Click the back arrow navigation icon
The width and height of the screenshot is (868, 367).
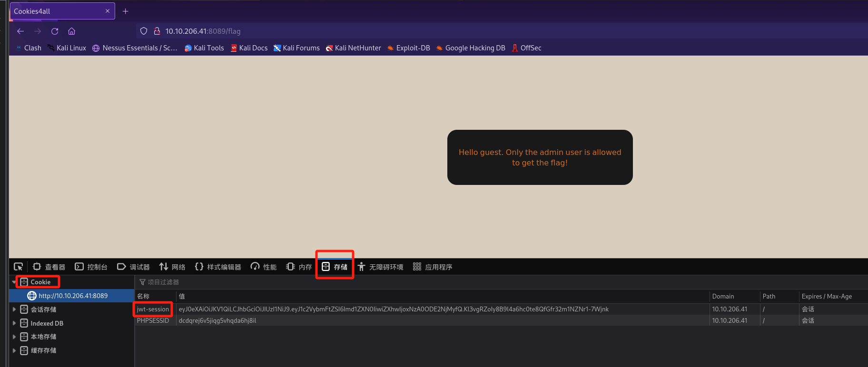tap(20, 31)
